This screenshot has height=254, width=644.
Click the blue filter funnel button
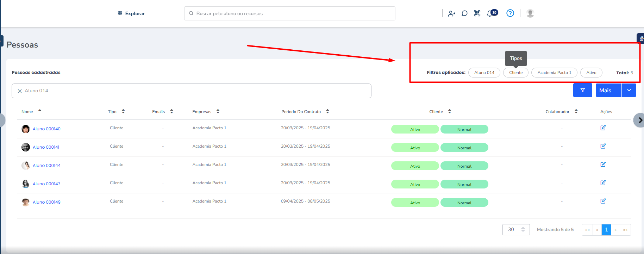(x=582, y=90)
